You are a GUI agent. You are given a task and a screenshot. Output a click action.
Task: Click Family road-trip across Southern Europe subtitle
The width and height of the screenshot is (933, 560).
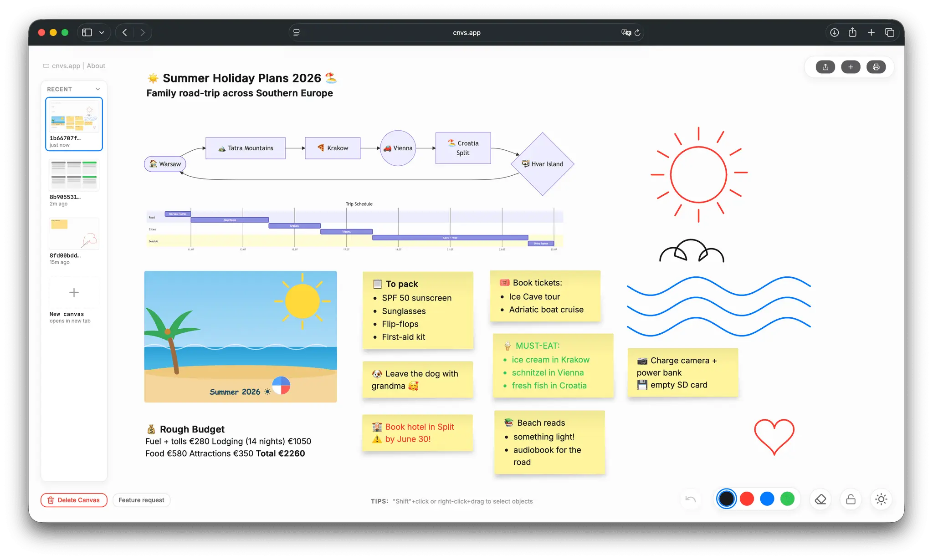(240, 93)
